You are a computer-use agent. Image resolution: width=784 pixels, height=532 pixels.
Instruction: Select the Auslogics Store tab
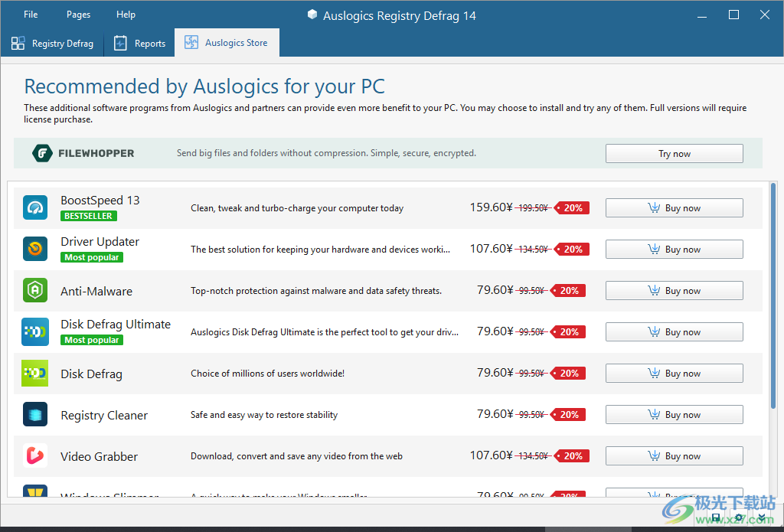click(x=227, y=43)
